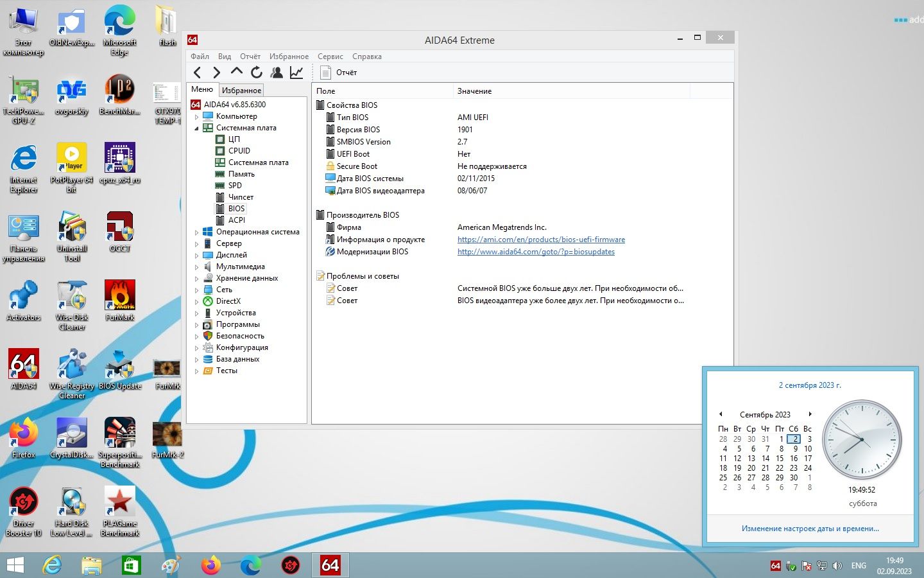Expand the Тесты tree node

tap(197, 371)
